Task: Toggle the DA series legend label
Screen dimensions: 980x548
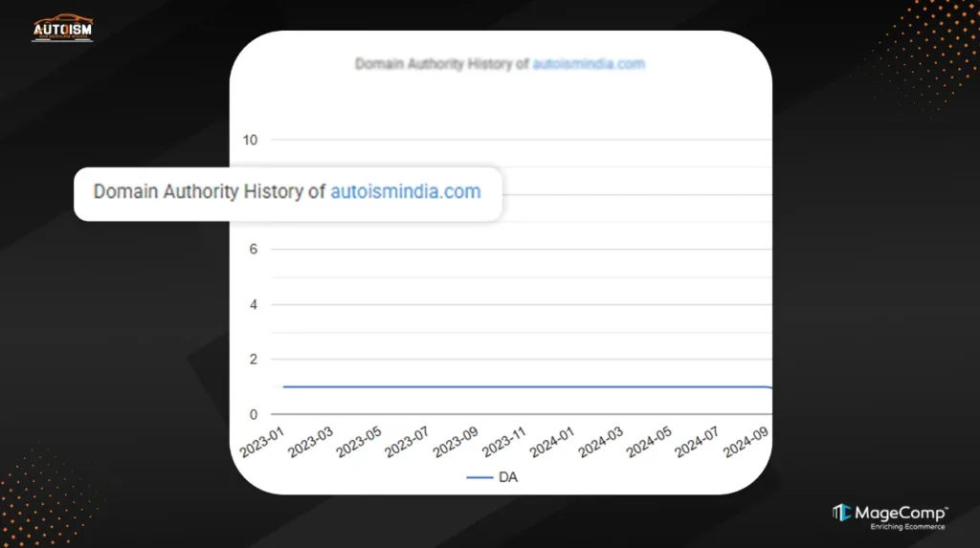Action: click(509, 476)
